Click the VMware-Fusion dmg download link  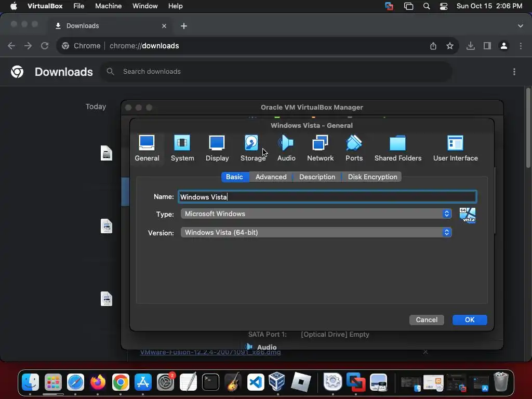pos(210,352)
